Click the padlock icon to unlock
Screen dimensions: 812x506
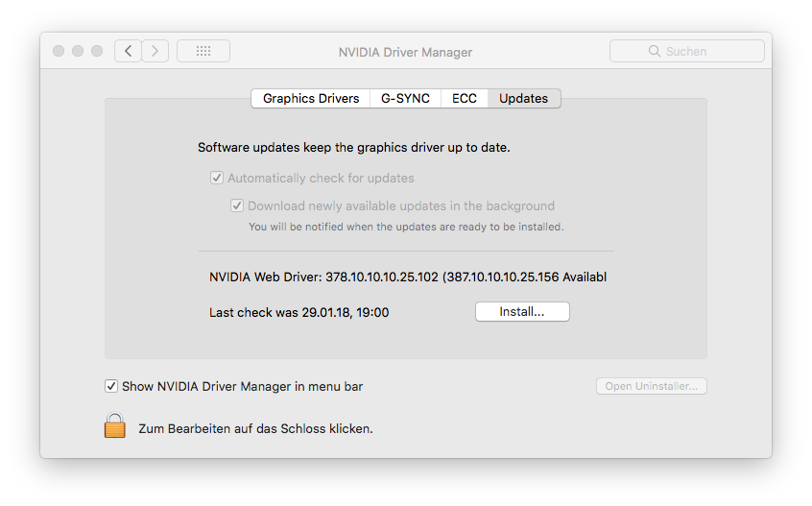[115, 425]
